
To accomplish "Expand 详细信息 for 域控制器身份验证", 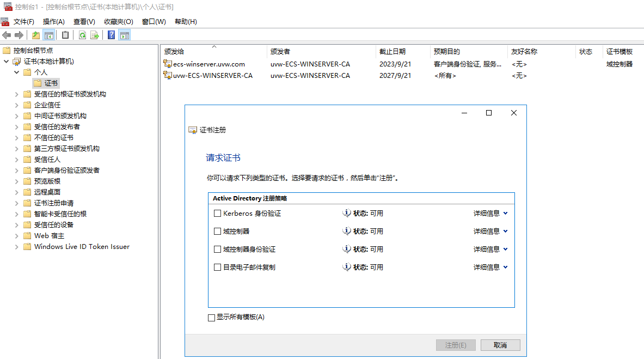I will coord(490,249).
